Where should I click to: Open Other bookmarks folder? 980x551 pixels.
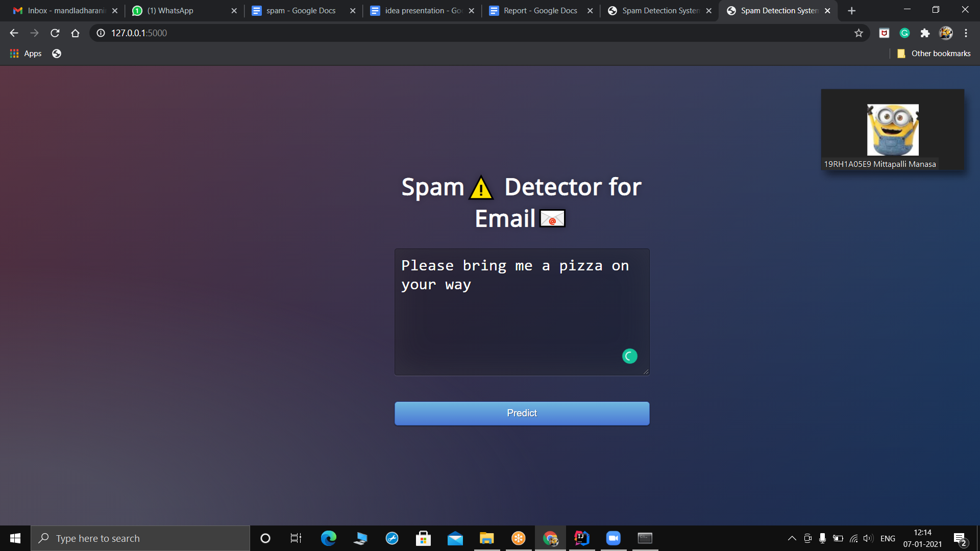click(934, 54)
